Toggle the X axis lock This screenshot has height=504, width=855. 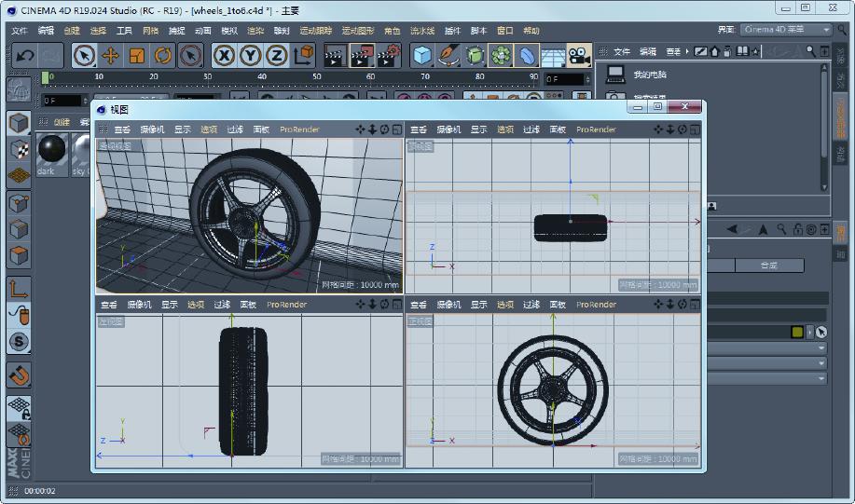click(224, 56)
